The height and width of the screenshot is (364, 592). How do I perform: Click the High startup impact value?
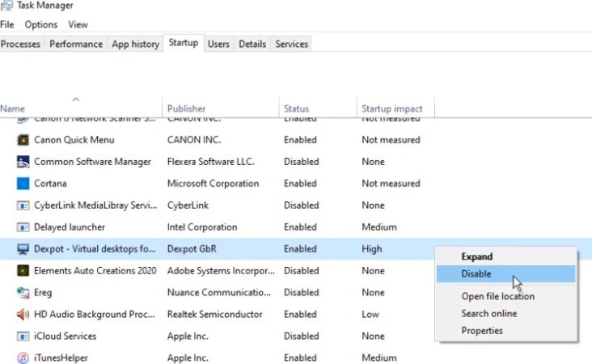(371, 249)
